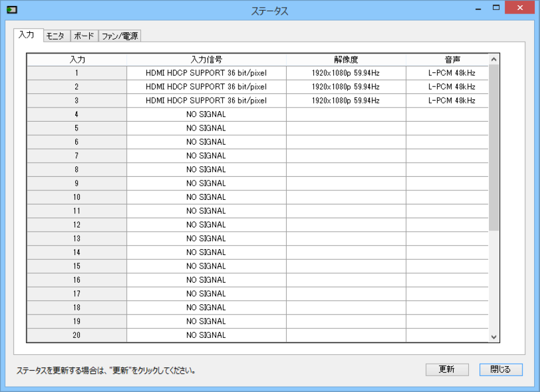Open the ボード tab
Viewport: 540px width, 392px height.
click(83, 36)
